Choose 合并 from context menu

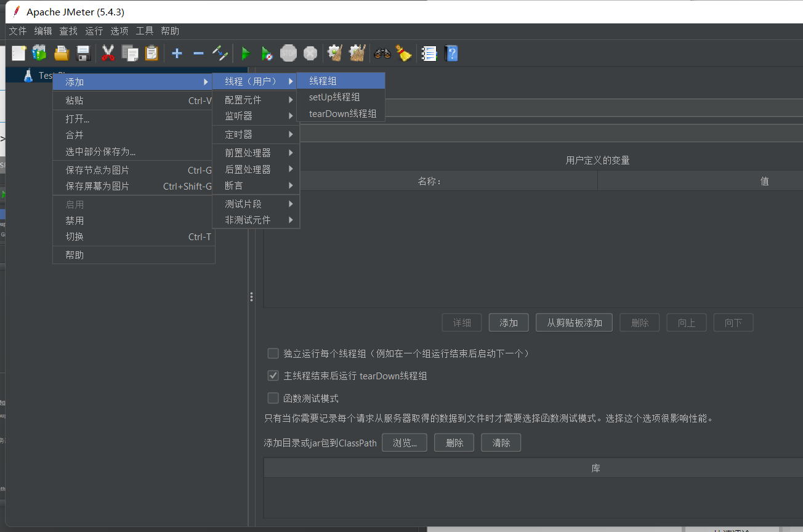coord(134,135)
